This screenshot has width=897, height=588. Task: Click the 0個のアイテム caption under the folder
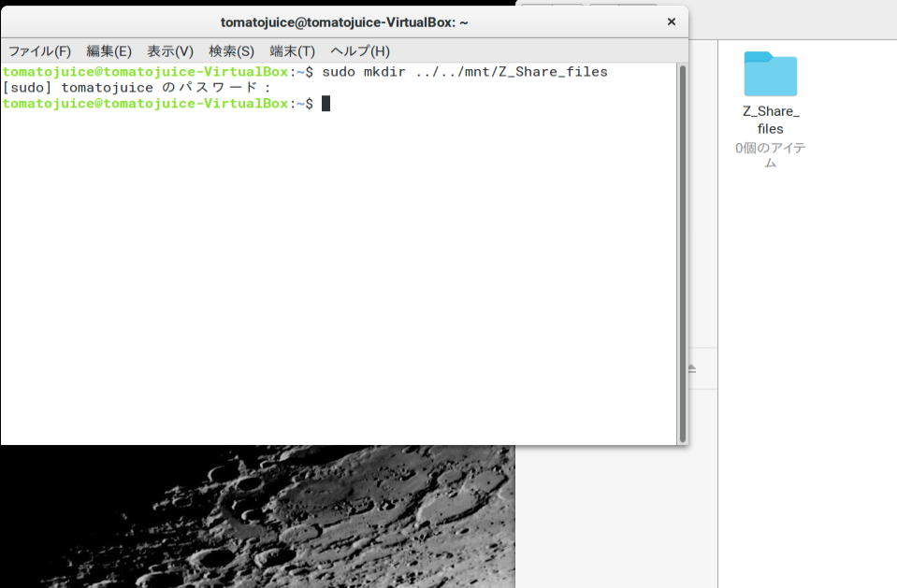(x=770, y=155)
